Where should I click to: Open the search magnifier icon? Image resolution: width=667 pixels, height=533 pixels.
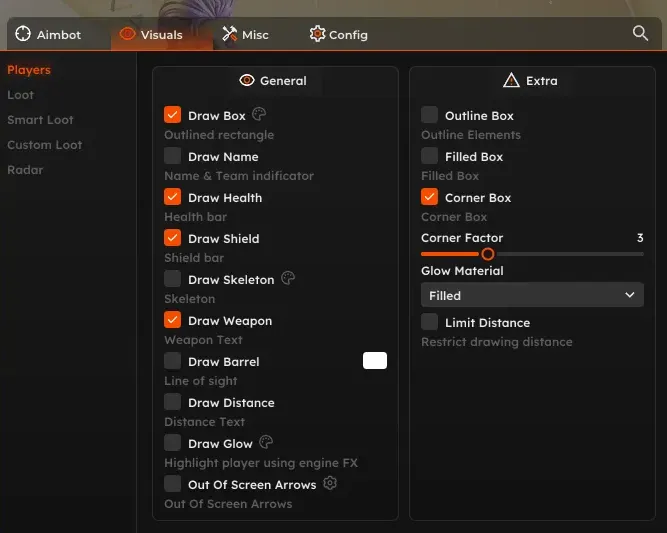coord(640,33)
